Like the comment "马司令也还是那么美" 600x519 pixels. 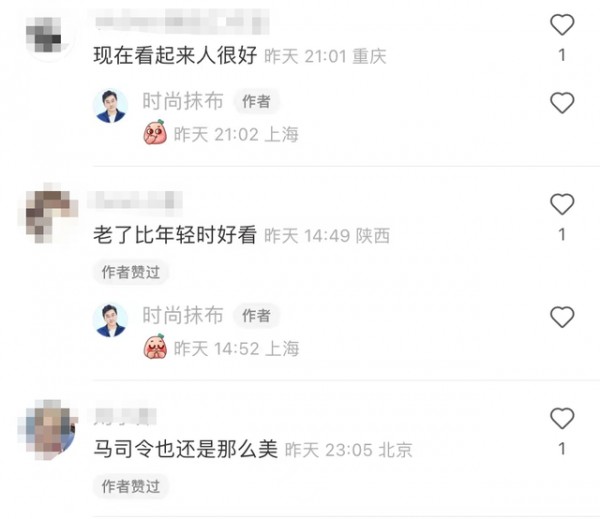562,418
